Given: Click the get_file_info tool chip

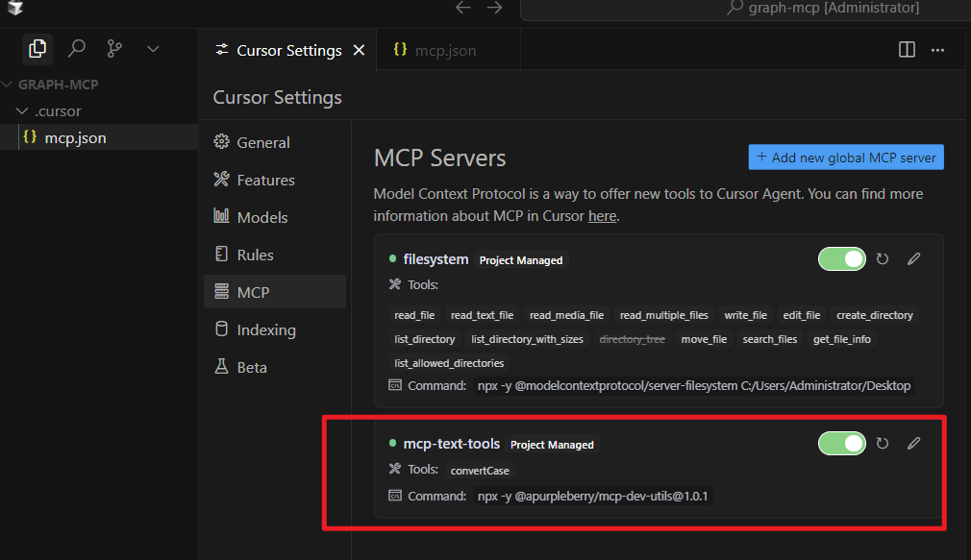Looking at the screenshot, I should tap(841, 339).
